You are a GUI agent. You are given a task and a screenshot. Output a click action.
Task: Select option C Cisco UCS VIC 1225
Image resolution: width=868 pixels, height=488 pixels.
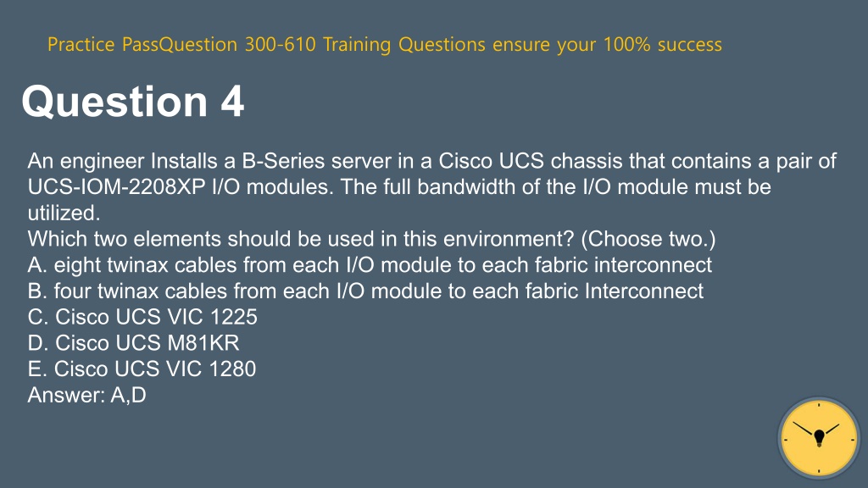pos(142,317)
